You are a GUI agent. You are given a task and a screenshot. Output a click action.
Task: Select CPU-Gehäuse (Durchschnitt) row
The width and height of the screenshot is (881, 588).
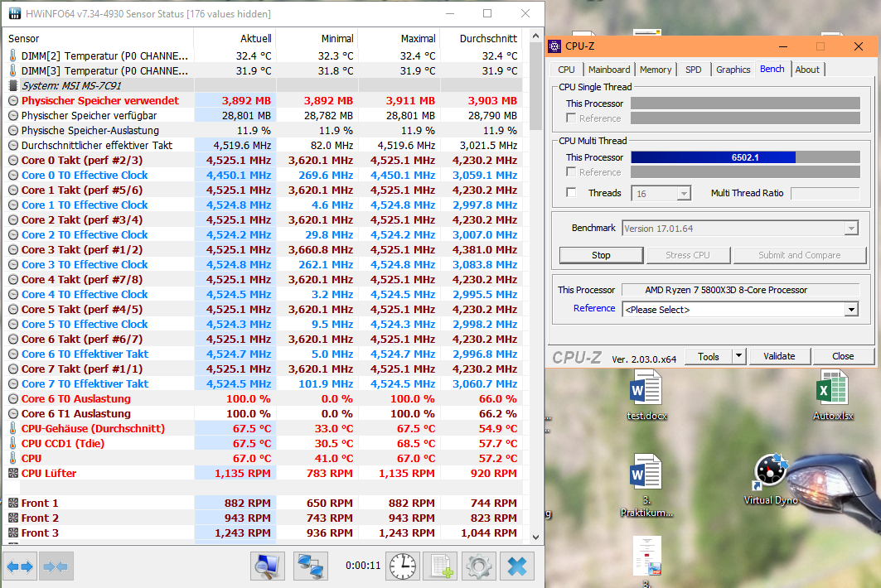pyautogui.click(x=264, y=428)
